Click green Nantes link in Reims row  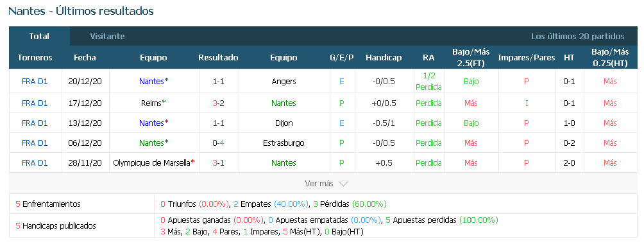click(284, 103)
